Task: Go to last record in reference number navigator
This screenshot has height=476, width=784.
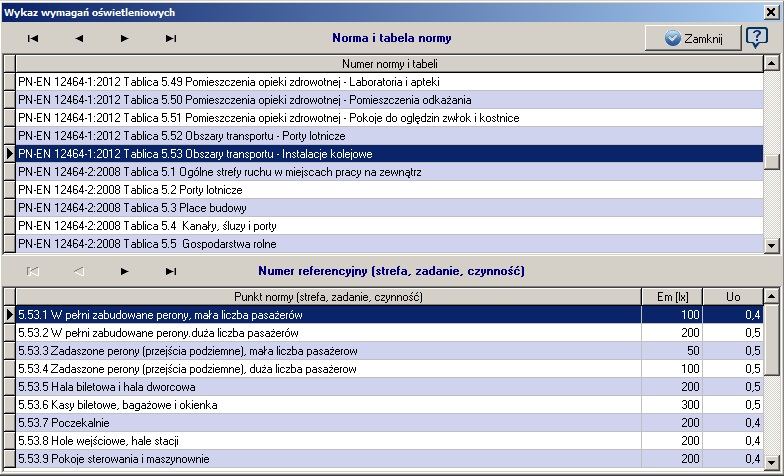Action: [x=170, y=272]
